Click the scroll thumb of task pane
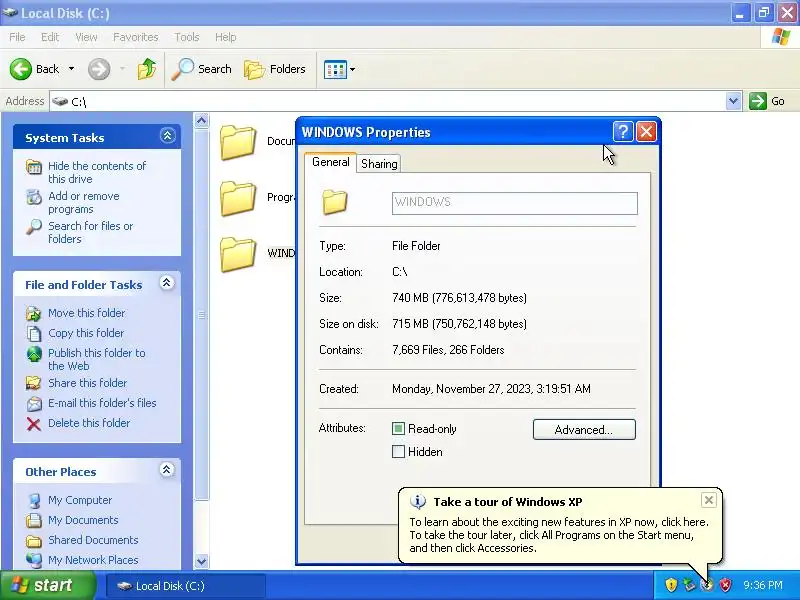The image size is (800, 600). [x=202, y=314]
